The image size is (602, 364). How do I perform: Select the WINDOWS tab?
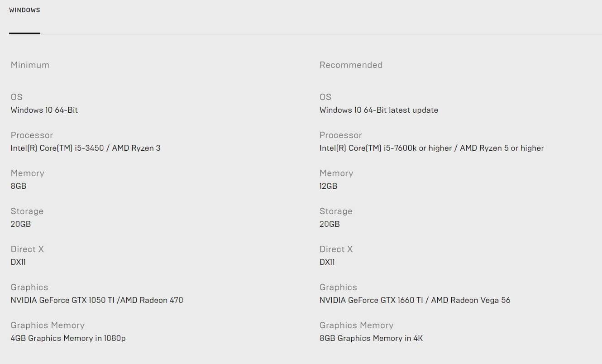(x=24, y=10)
